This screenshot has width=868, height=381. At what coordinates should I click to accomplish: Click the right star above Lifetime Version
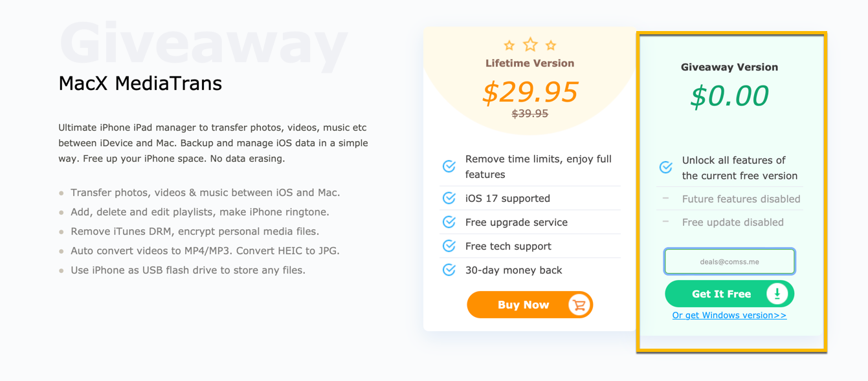point(551,45)
